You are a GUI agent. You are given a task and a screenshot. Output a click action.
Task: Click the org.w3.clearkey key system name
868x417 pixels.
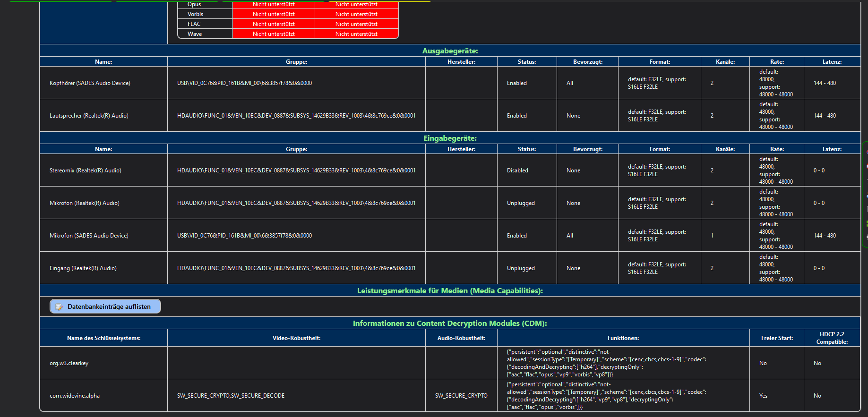[x=69, y=363]
